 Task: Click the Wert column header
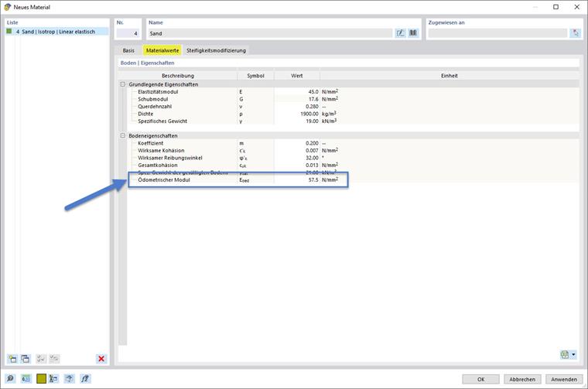297,76
